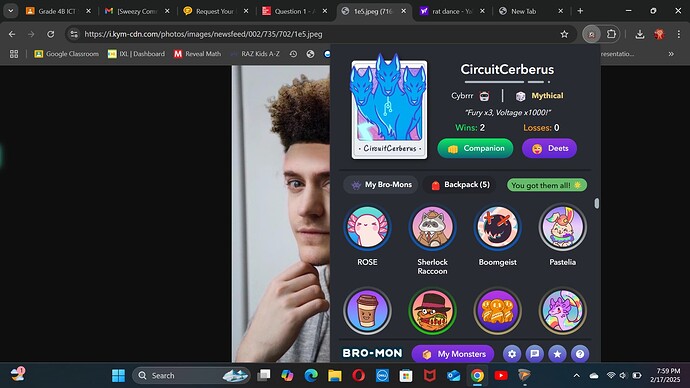Open the tab search dropdown arrow
This screenshot has height=388, width=690.
(11, 11)
